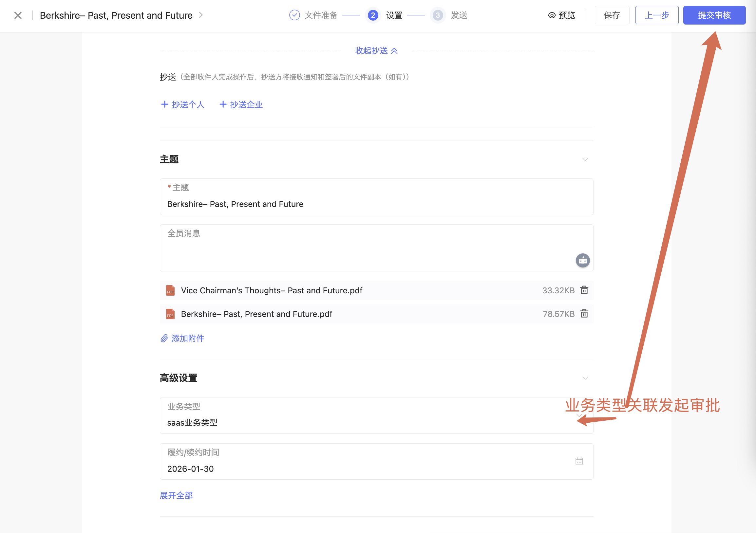
Task: Click 上一步 button
Action: pos(656,15)
